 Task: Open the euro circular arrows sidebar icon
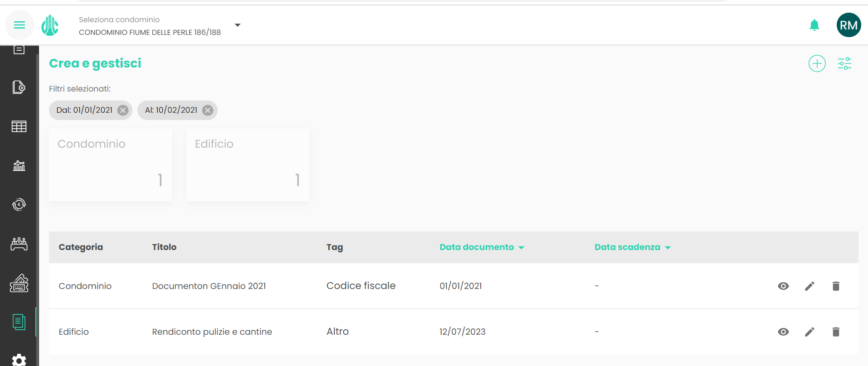19,205
